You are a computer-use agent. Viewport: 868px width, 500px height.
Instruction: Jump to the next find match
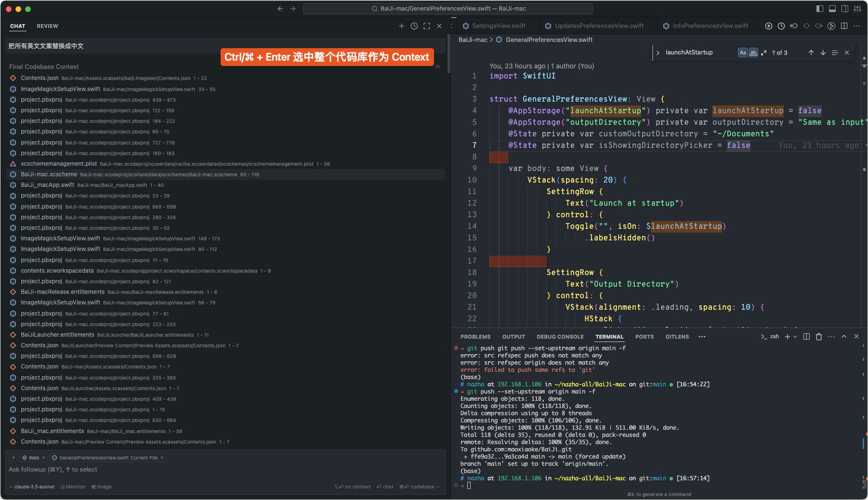[x=823, y=53]
